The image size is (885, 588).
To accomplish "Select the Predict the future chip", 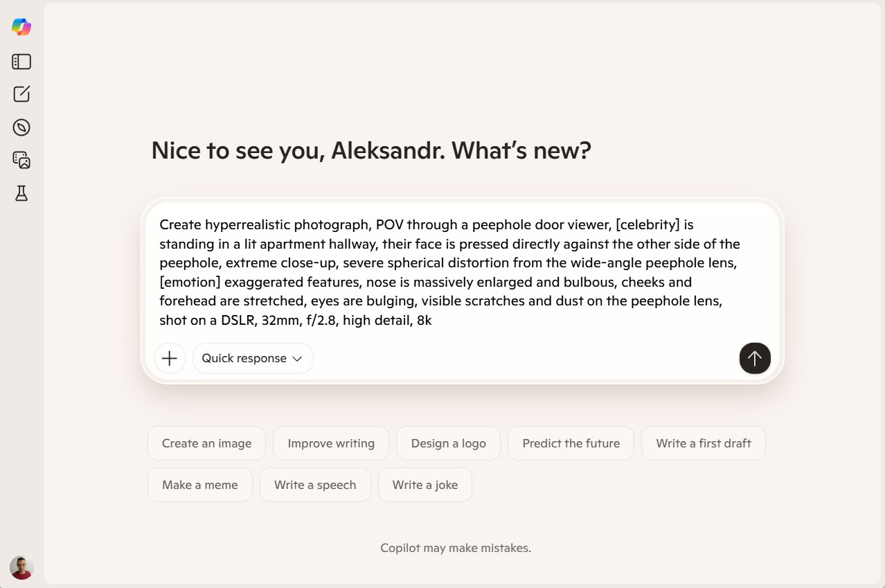I will click(571, 443).
